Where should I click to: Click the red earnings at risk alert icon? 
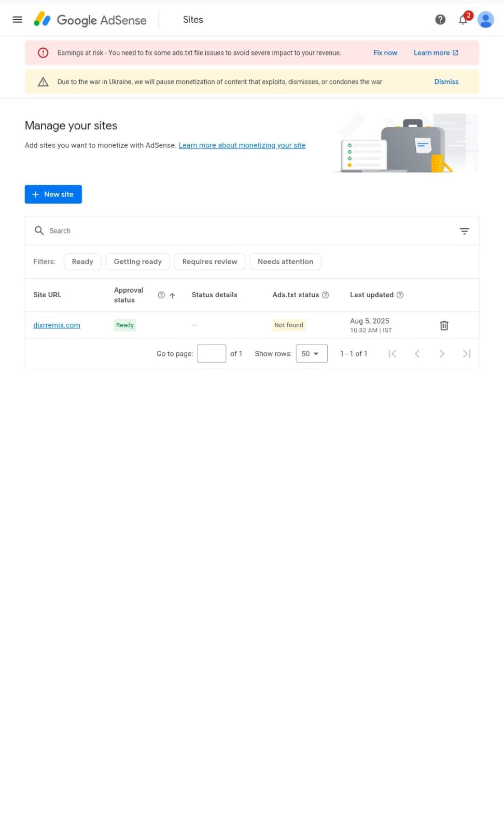click(x=43, y=53)
